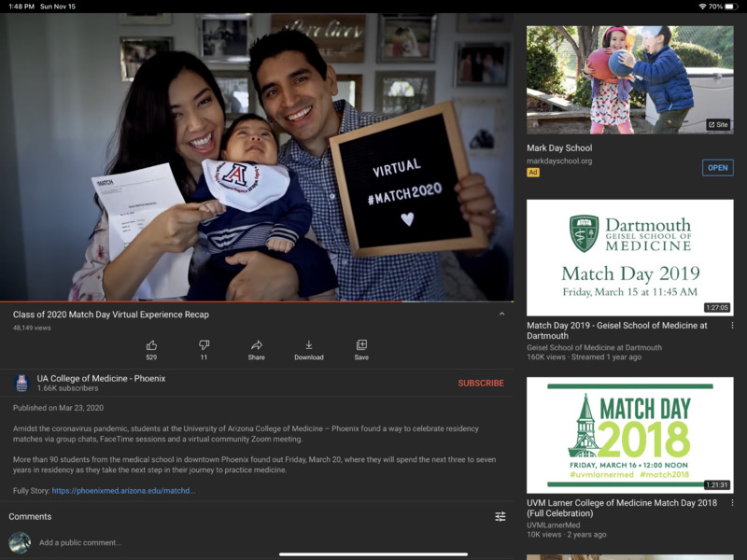Image resolution: width=747 pixels, height=560 pixels.
Task: Tap the thumbs down dislike icon
Action: [x=204, y=345]
